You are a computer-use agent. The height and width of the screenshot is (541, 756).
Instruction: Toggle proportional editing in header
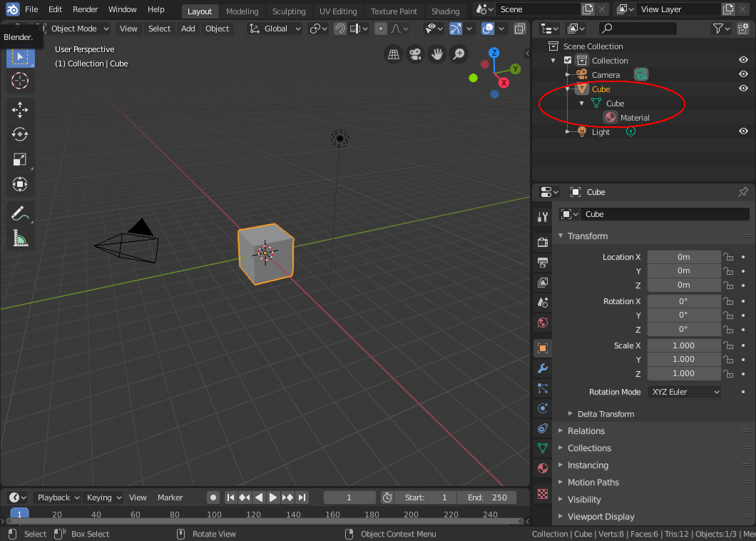tap(380, 29)
